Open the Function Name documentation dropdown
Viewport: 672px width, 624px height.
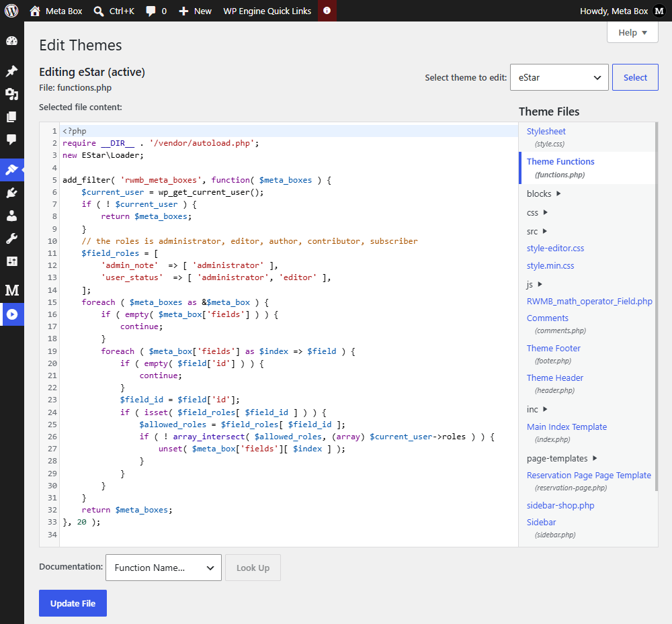[163, 568]
